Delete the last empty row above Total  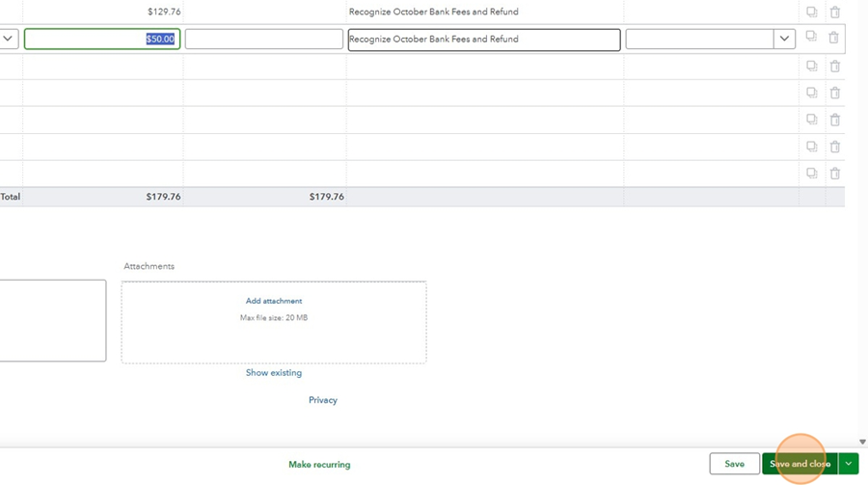coord(835,174)
